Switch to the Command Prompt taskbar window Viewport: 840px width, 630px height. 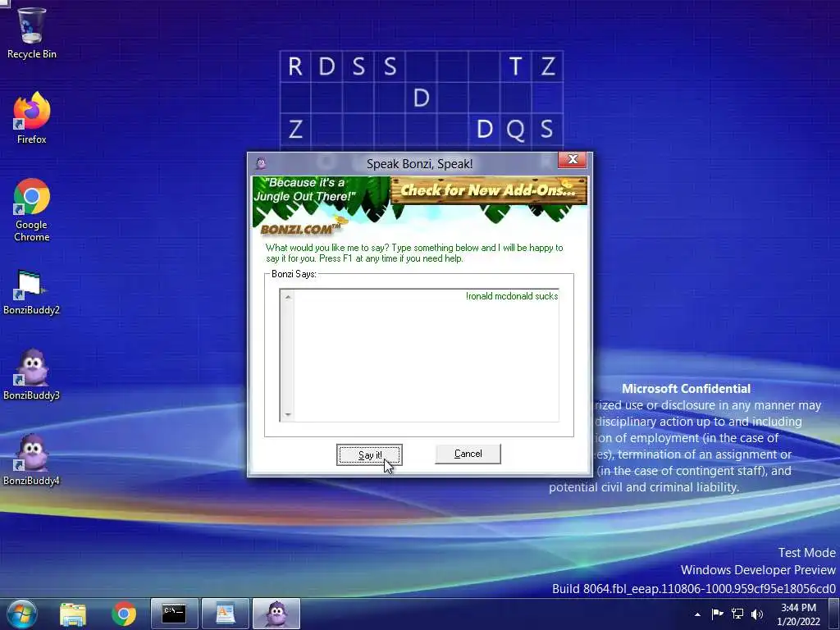175,614
